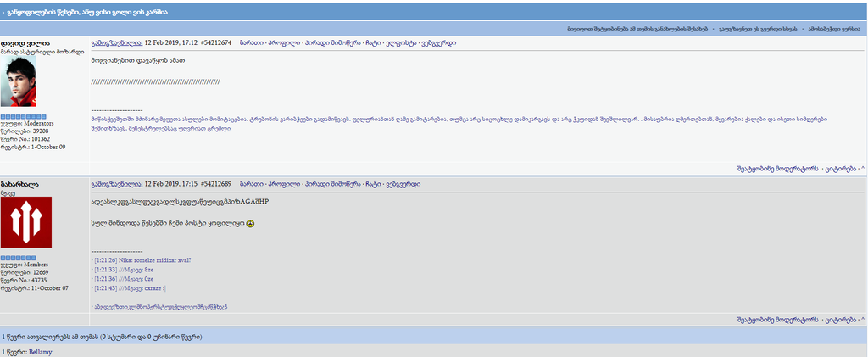
Task: Click 'მოგვიანებით დავაწყობ ამათ' post text
Action: tap(138, 60)
